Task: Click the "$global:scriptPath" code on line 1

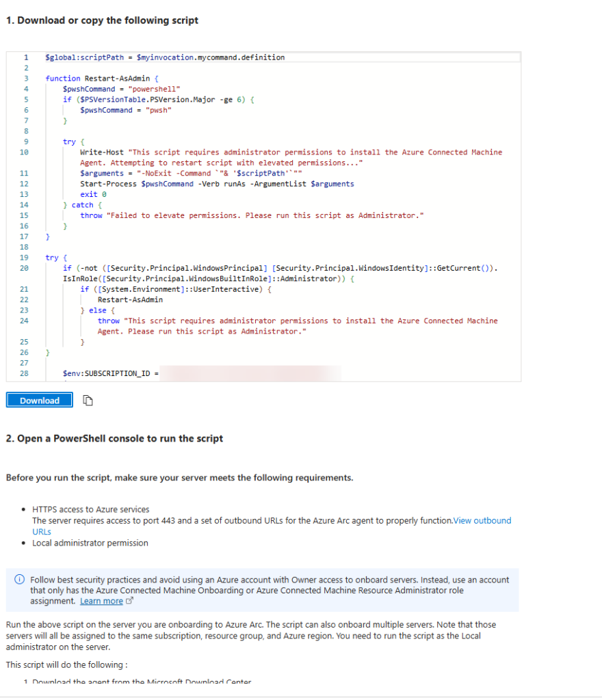Action: (x=84, y=57)
